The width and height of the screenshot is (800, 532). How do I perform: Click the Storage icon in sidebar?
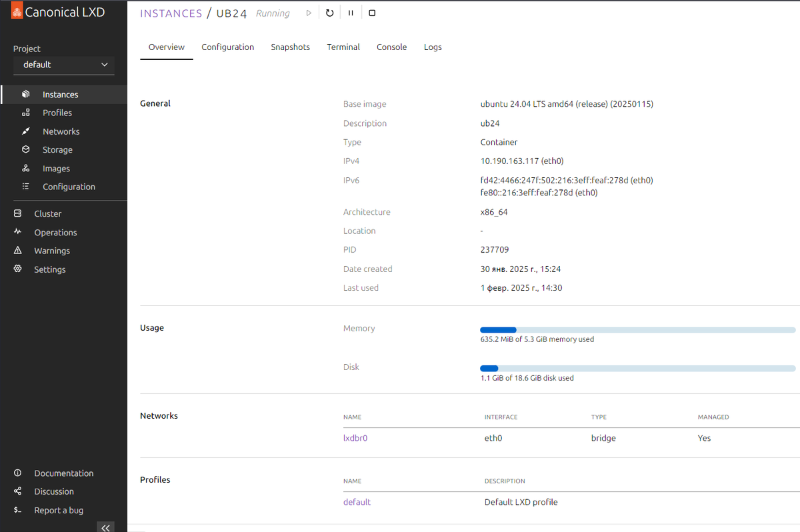(26, 150)
